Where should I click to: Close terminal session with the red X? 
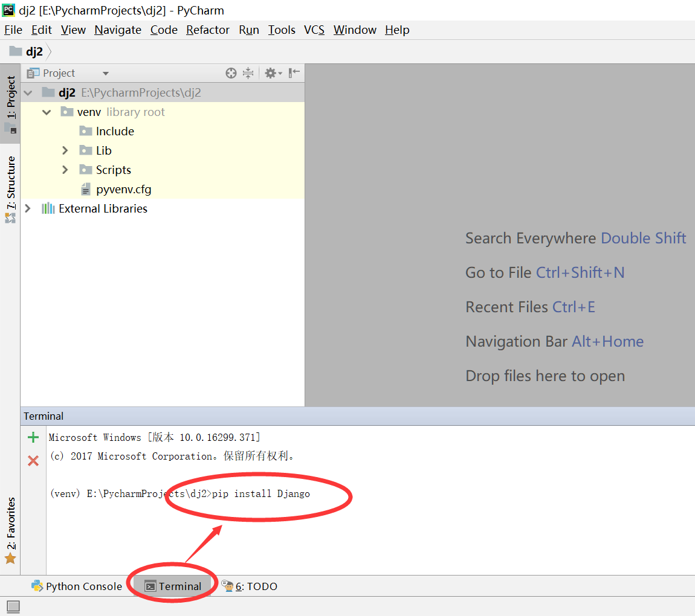coord(33,461)
